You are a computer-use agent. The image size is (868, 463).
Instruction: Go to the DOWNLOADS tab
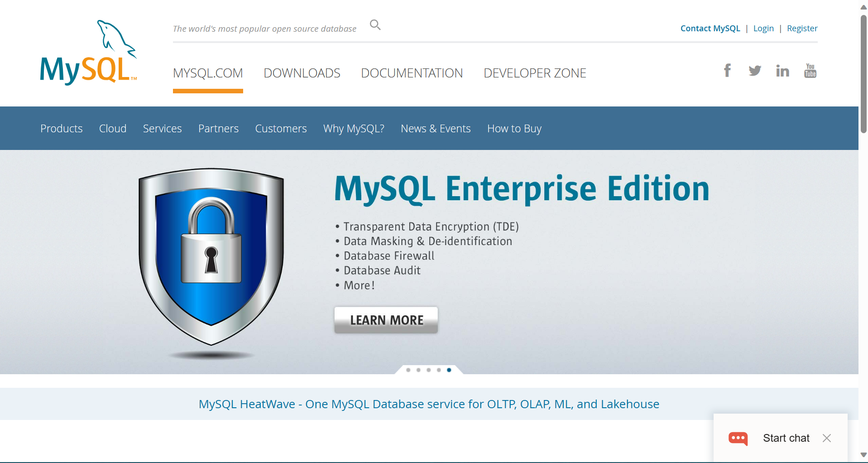(302, 73)
